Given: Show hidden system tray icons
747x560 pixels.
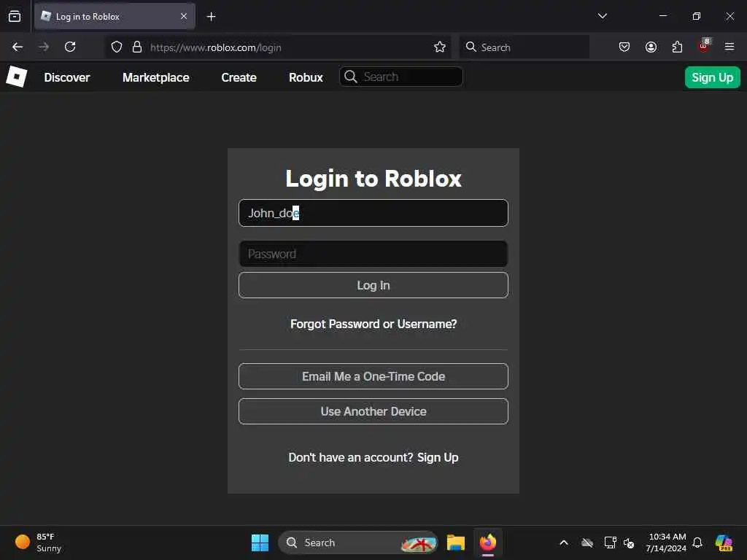Looking at the screenshot, I should pos(564,542).
